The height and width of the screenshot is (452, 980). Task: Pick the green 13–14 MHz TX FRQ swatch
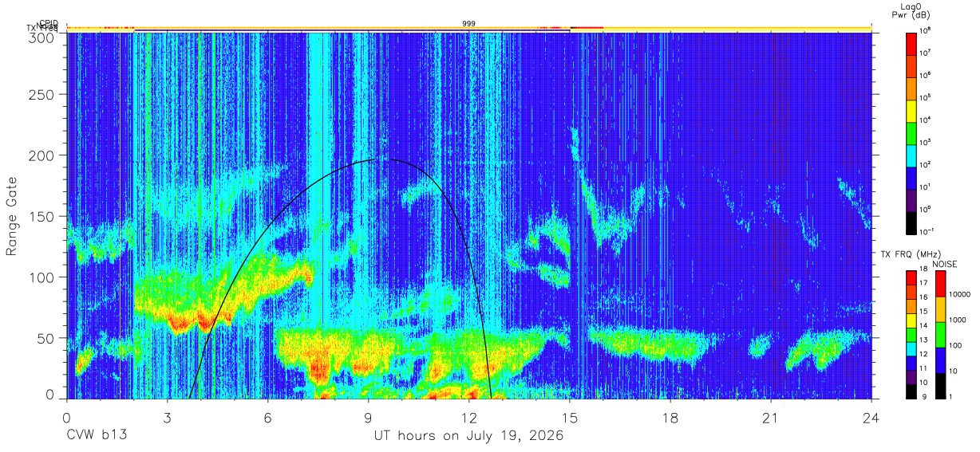point(912,334)
